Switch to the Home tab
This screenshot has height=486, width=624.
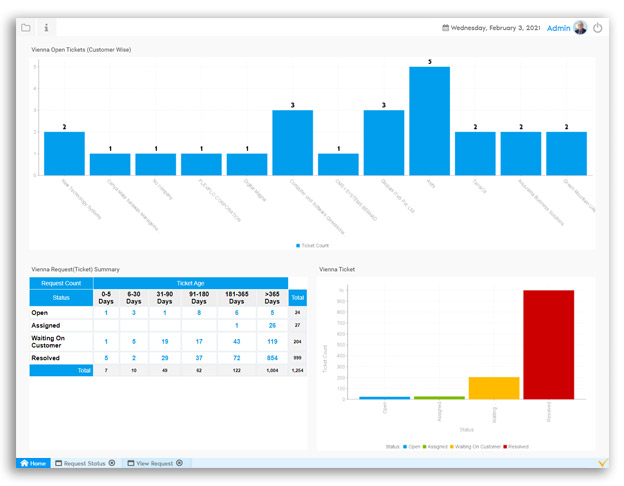(x=33, y=463)
